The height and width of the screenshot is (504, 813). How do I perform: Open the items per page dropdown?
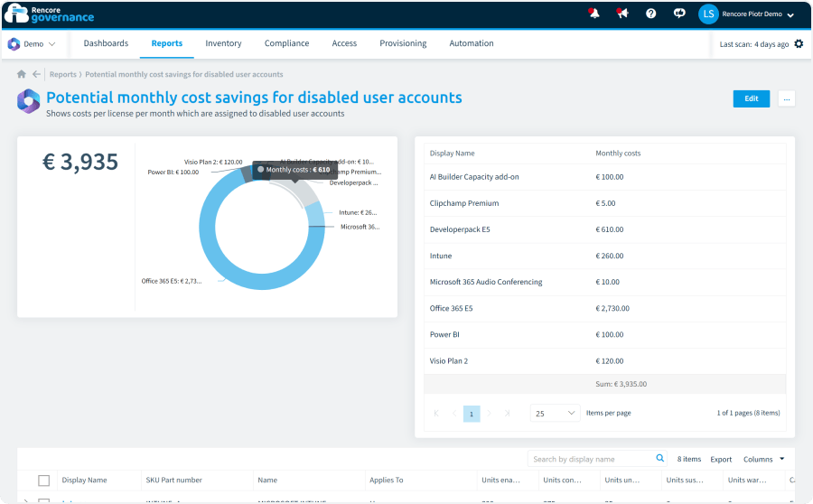[x=555, y=414]
